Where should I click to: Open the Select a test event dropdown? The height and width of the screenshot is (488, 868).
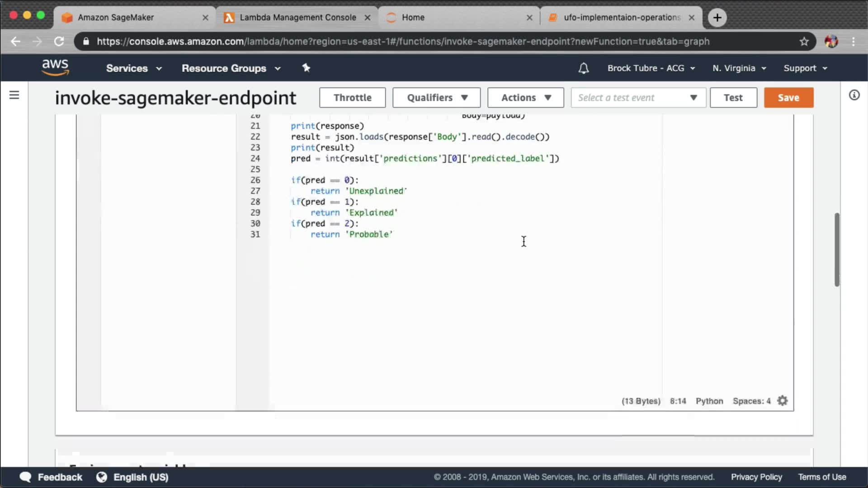[x=638, y=98]
